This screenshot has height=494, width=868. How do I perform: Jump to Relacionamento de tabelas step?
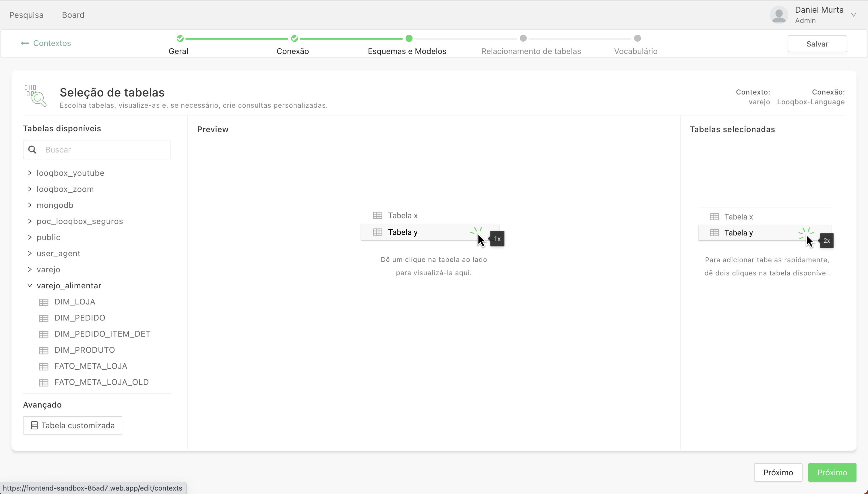(x=523, y=38)
